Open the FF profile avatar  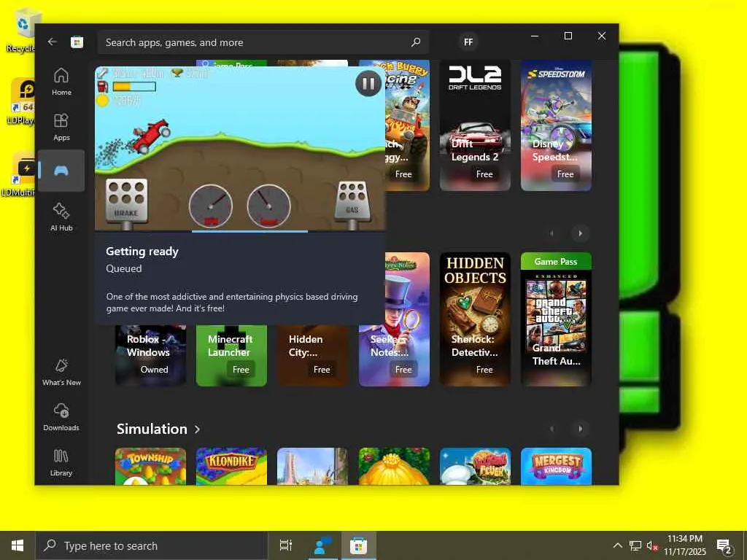468,42
